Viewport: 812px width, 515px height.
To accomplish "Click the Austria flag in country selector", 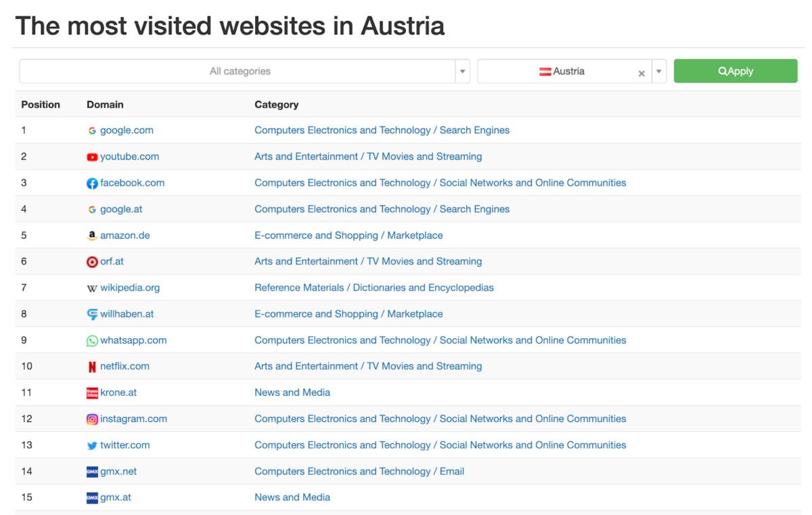I will click(x=545, y=72).
